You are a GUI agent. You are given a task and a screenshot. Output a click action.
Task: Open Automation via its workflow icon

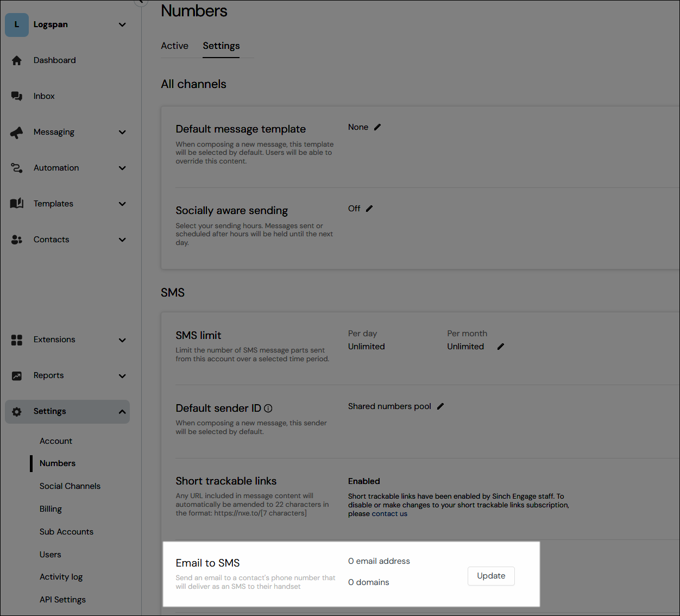[x=17, y=167]
